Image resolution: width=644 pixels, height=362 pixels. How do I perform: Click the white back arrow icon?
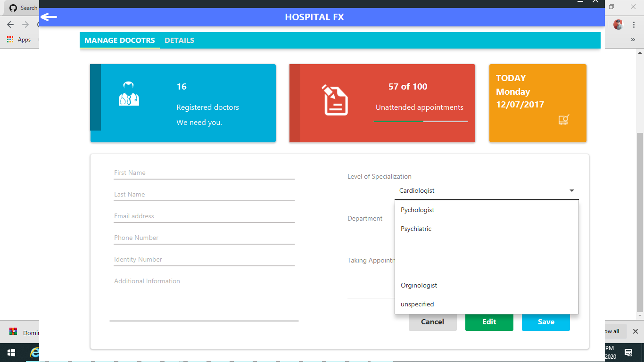[49, 17]
